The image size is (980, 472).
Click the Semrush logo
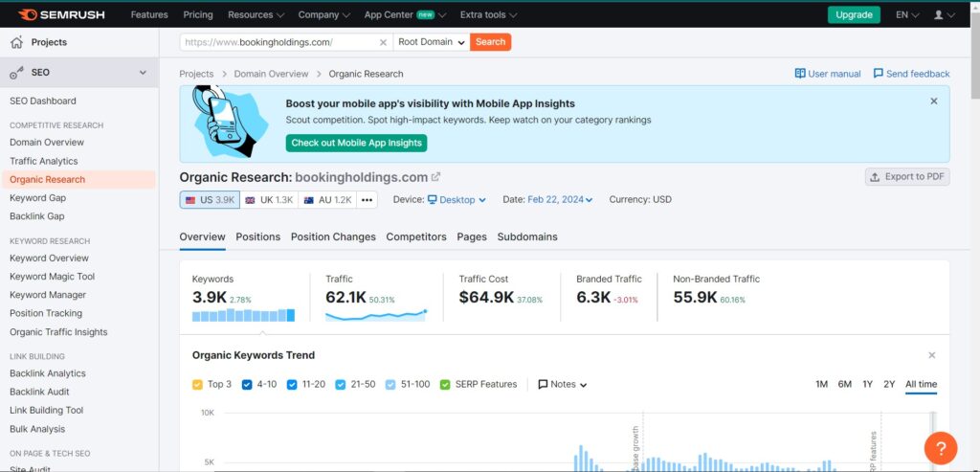coord(61,14)
